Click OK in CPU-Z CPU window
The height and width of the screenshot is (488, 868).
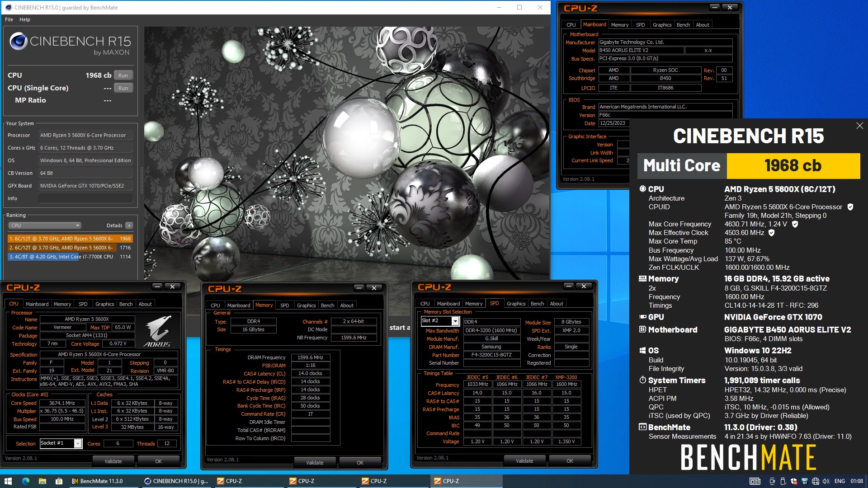click(x=158, y=461)
